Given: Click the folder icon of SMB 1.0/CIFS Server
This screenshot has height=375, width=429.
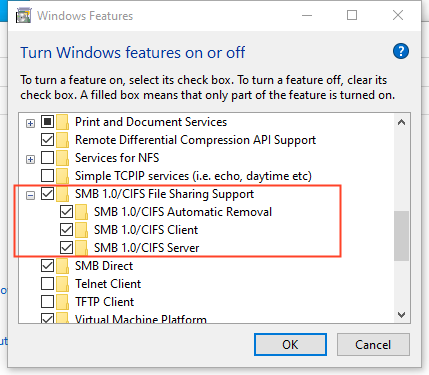Looking at the screenshot, I should click(x=81, y=248).
